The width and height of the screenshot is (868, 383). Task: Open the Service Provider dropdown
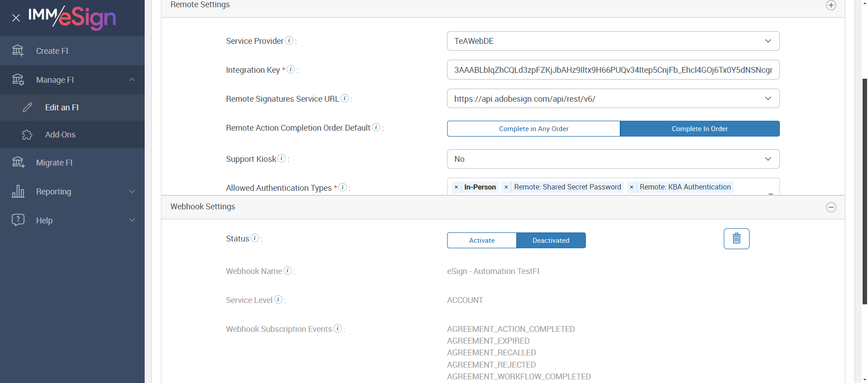613,41
